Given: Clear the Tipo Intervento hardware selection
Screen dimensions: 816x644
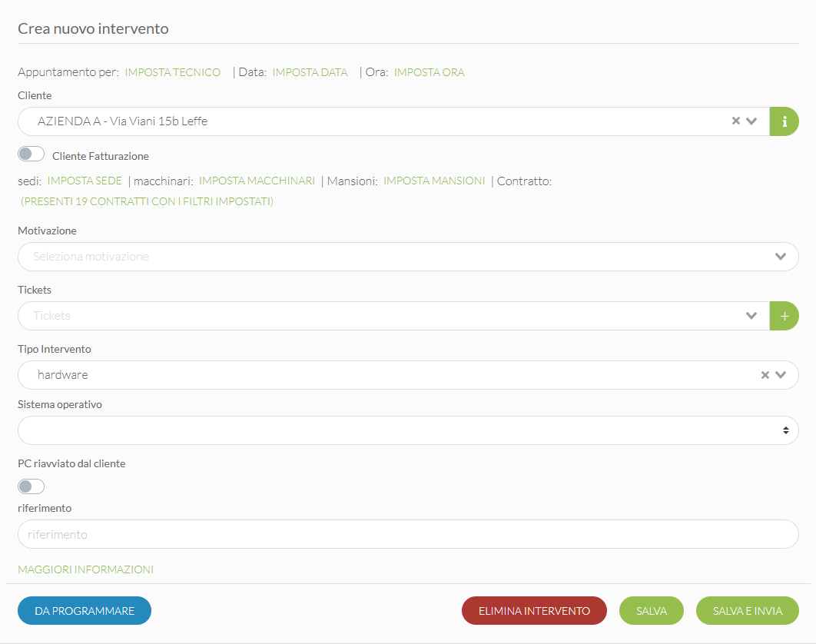Looking at the screenshot, I should coord(765,375).
